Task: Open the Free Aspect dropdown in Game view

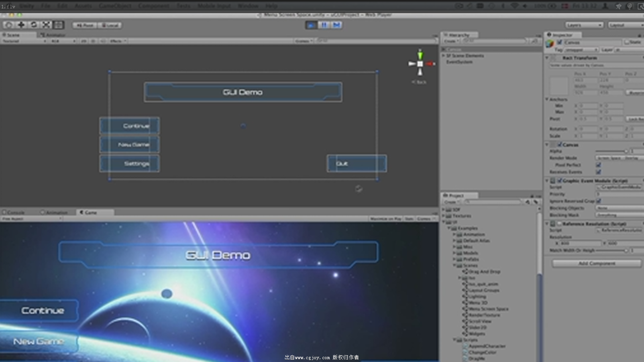Action: 32,219
